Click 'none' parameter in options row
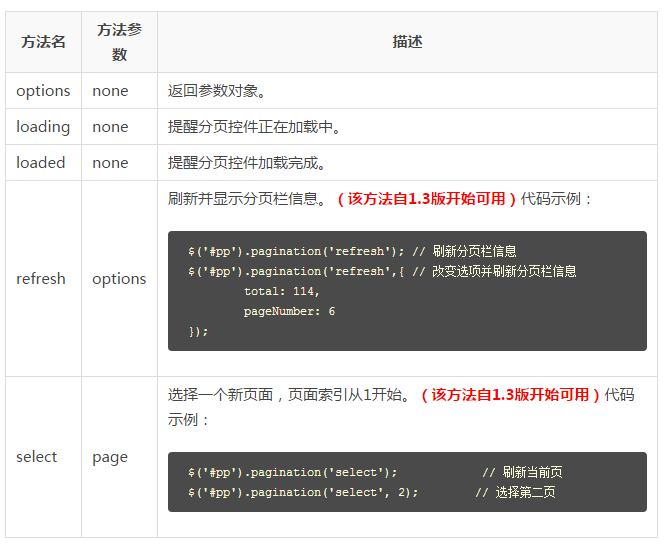 pos(110,91)
